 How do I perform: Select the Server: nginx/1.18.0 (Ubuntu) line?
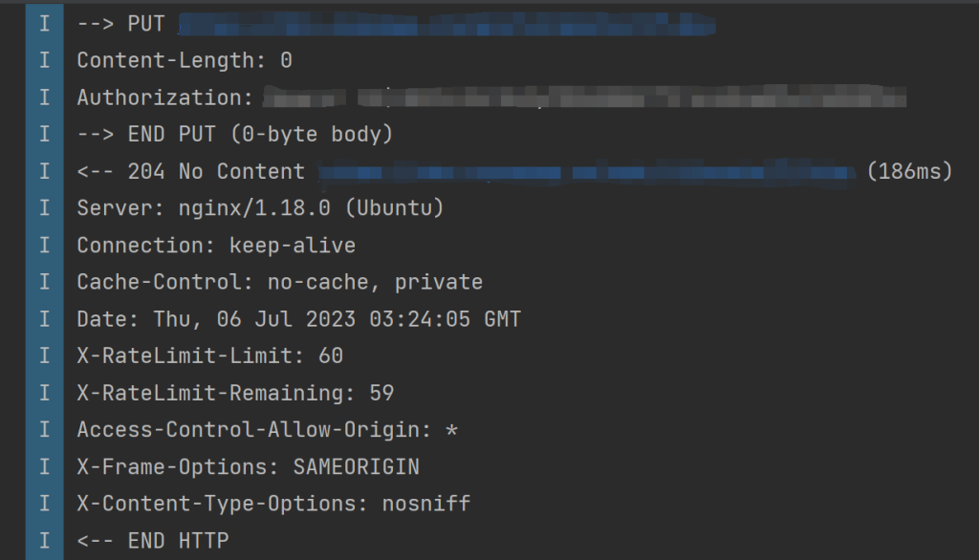[x=260, y=208]
